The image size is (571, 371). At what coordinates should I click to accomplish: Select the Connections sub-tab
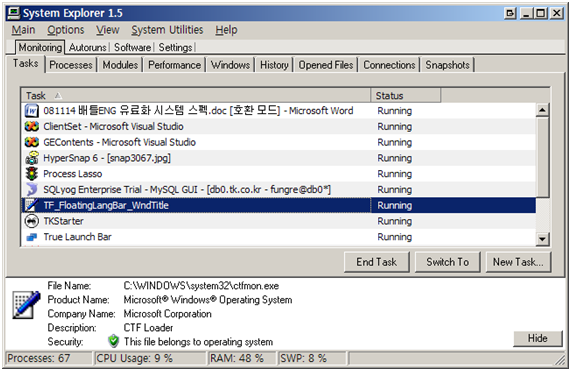pyautogui.click(x=389, y=65)
